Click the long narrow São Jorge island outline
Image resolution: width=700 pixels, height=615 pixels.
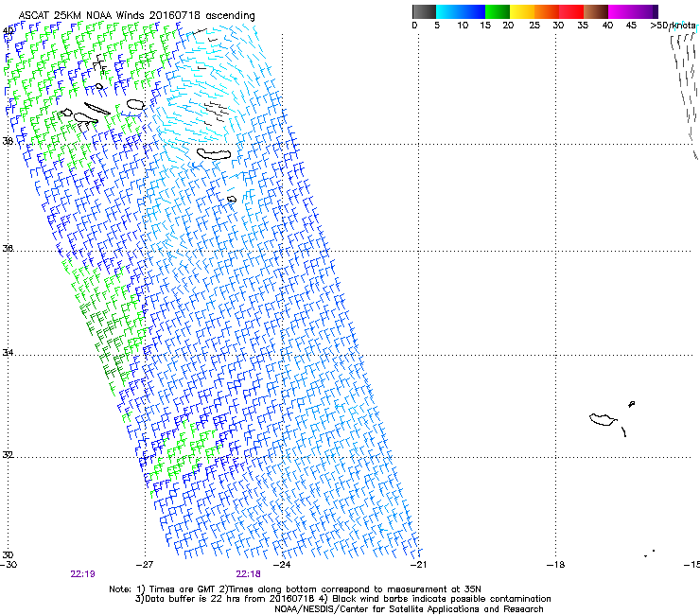(96, 109)
